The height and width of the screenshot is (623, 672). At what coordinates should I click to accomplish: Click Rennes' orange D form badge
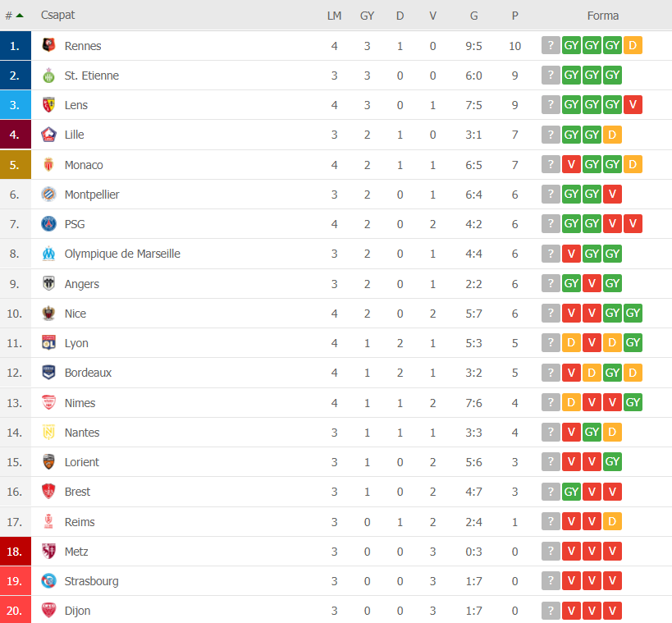633,45
